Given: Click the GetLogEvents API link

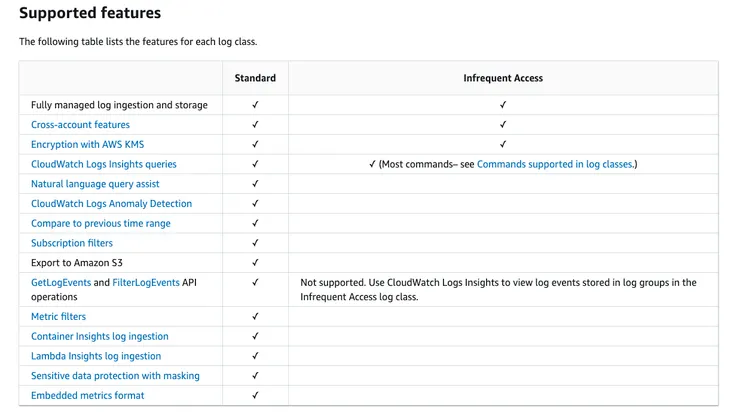Looking at the screenshot, I should 60,283.
